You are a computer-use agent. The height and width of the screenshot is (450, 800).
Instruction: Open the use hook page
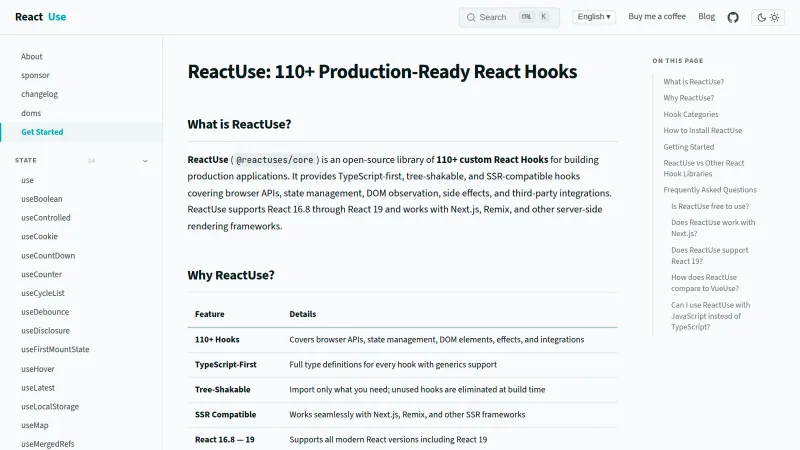click(27, 180)
